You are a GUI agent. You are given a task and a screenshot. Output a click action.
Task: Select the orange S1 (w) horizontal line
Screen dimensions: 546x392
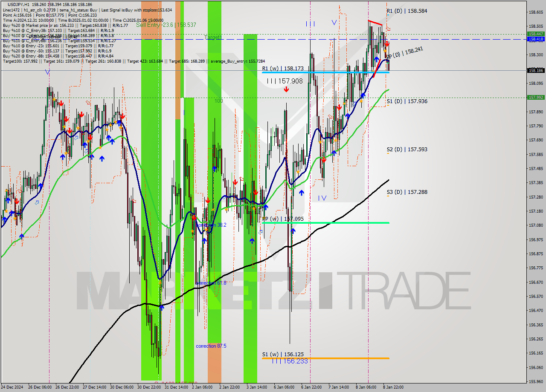tap(325, 358)
